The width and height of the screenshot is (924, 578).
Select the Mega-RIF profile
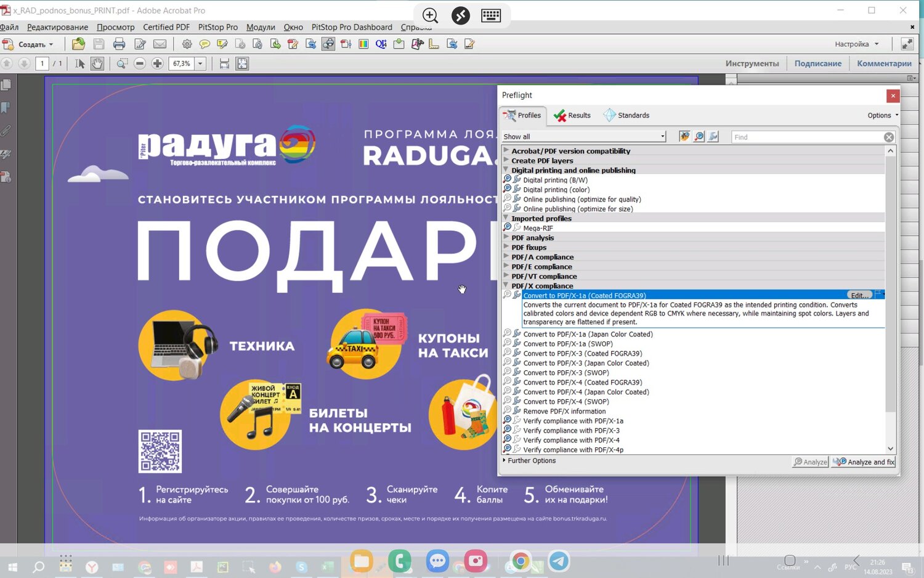click(x=538, y=228)
